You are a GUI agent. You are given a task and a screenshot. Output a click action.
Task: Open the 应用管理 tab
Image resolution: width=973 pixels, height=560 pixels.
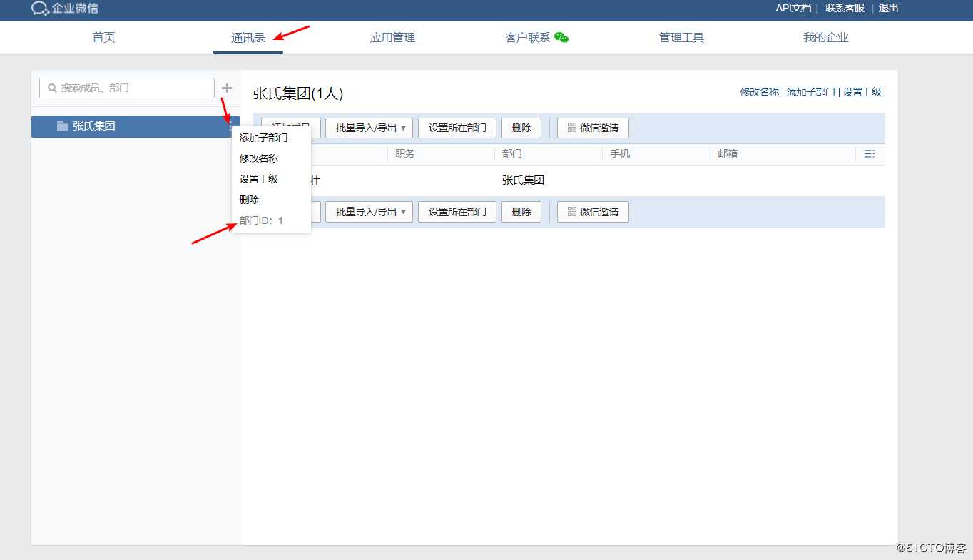[392, 37]
